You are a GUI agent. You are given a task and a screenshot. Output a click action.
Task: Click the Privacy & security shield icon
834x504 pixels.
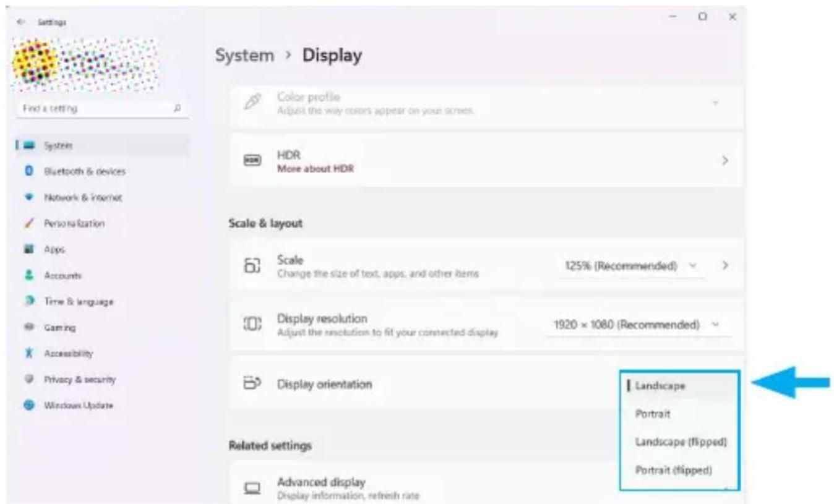(28, 379)
